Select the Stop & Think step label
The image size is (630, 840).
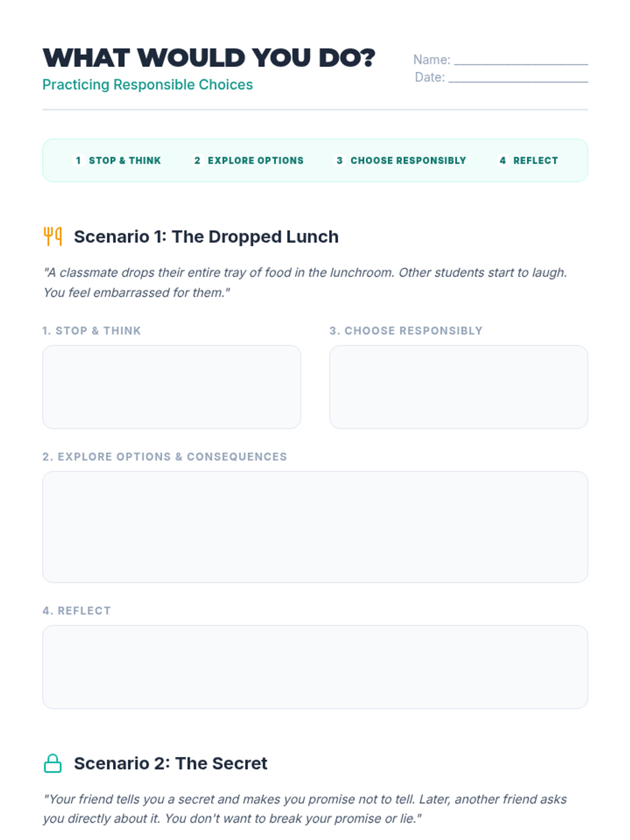click(x=125, y=161)
